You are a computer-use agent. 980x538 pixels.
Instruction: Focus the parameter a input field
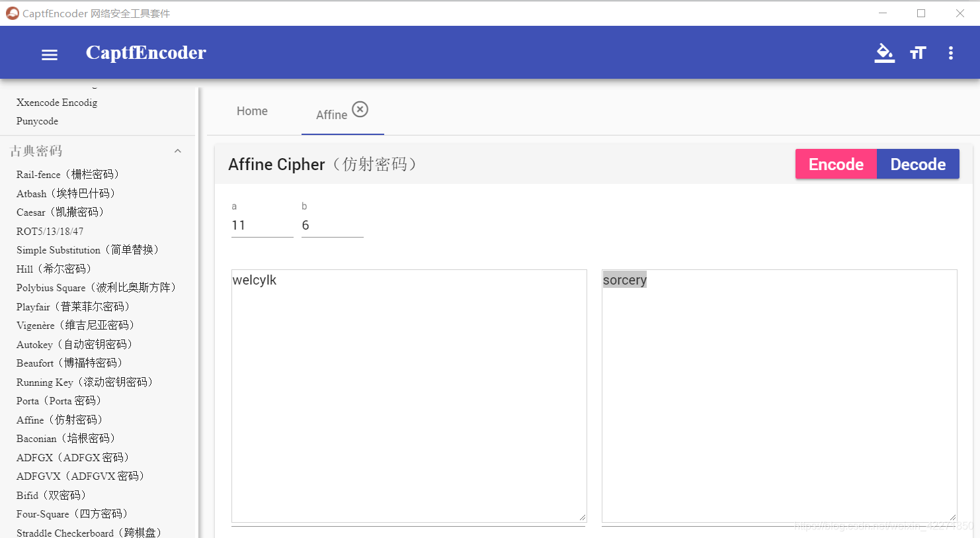[x=262, y=226]
